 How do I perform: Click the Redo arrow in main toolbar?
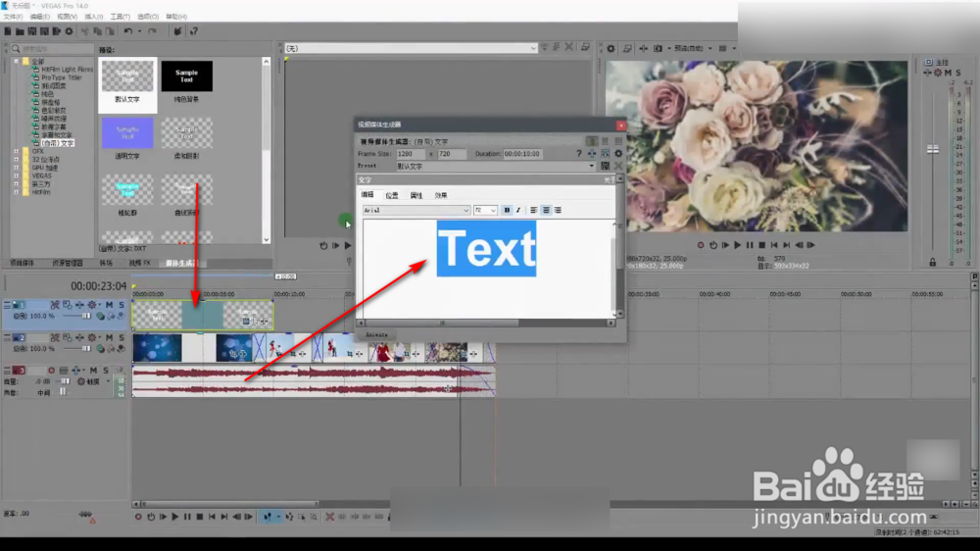[x=152, y=31]
